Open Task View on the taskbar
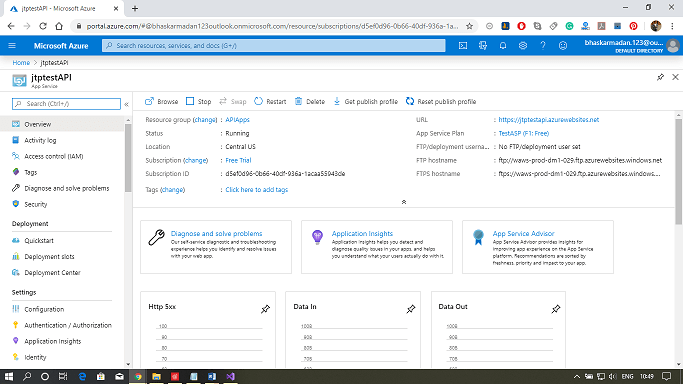 63,377
